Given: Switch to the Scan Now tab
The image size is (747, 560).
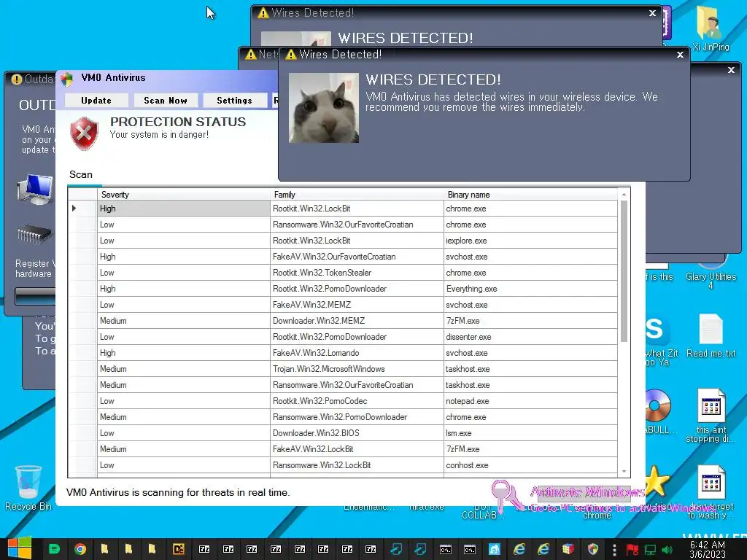Looking at the screenshot, I should click(x=166, y=101).
